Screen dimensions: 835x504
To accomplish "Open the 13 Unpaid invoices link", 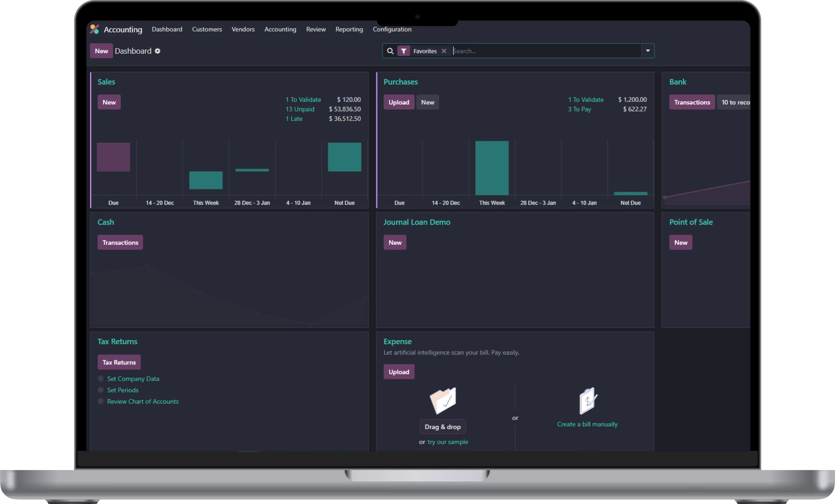I will pos(300,110).
